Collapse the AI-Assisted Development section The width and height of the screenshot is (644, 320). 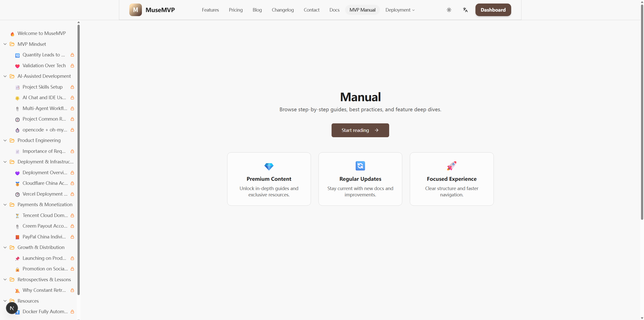pos(5,76)
